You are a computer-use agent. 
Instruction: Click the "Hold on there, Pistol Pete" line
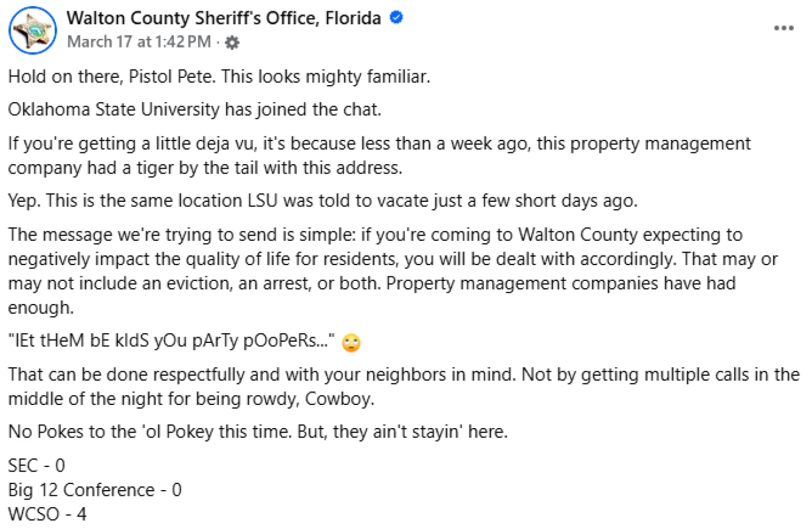(x=219, y=77)
